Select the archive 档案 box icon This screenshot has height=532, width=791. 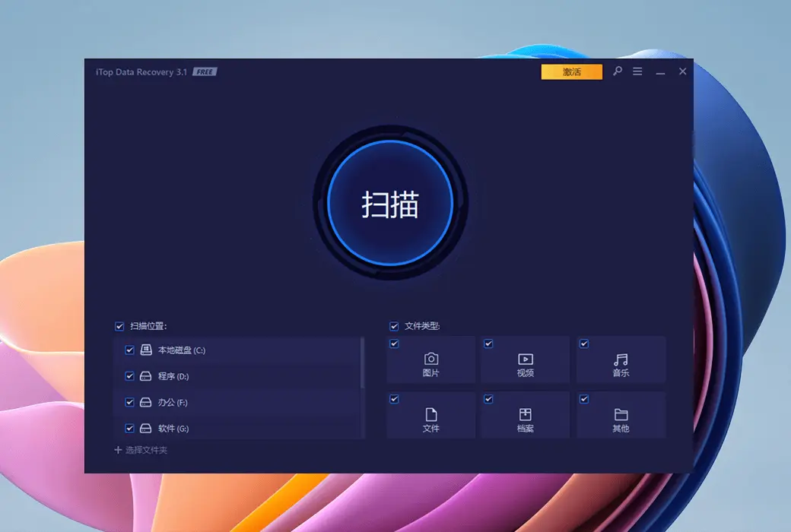pyautogui.click(x=525, y=414)
